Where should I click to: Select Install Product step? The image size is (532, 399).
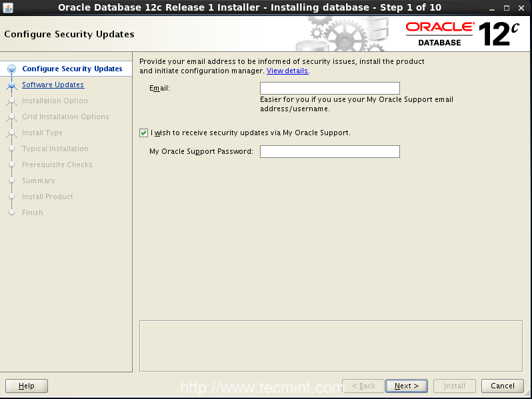pos(47,197)
